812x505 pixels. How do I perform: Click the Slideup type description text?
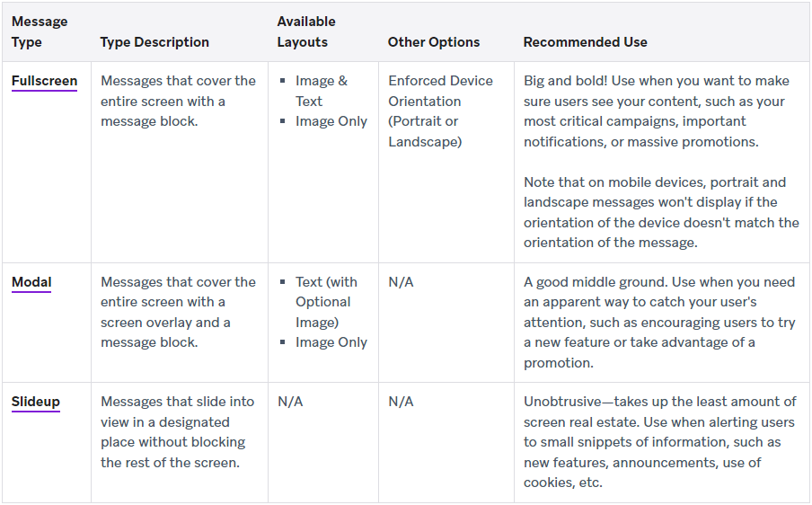(x=178, y=432)
